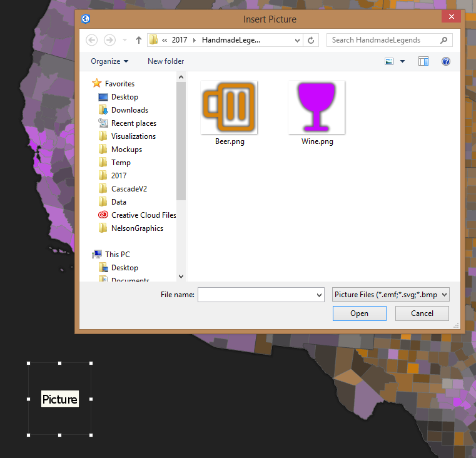The width and height of the screenshot is (476, 458).
Task: Click the Favorites star icon
Action: point(96,83)
